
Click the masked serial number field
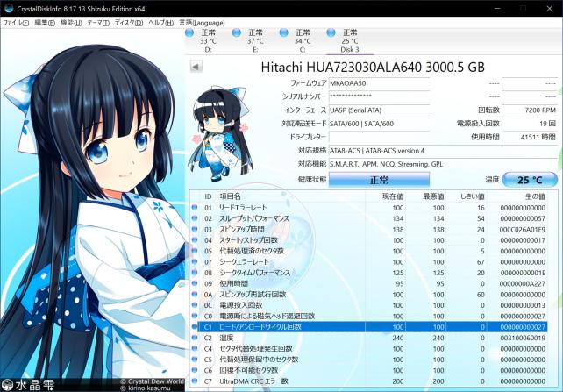379,96
